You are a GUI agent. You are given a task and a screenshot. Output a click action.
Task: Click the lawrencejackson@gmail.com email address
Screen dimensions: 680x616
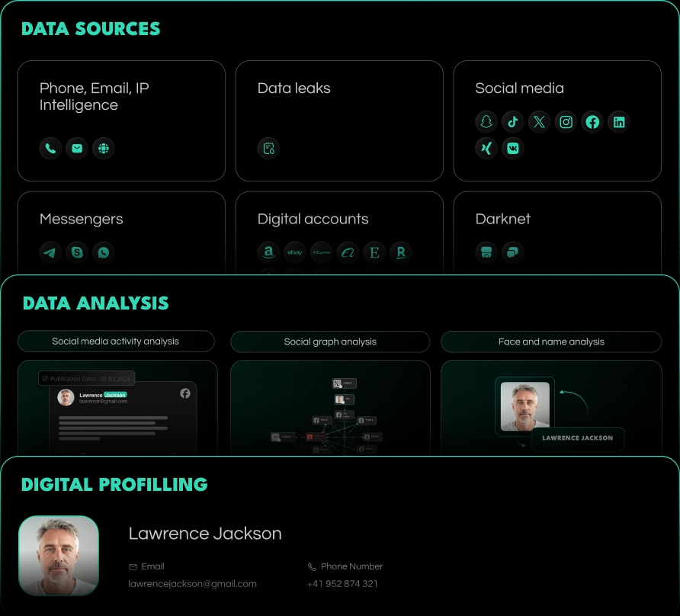coord(193,584)
